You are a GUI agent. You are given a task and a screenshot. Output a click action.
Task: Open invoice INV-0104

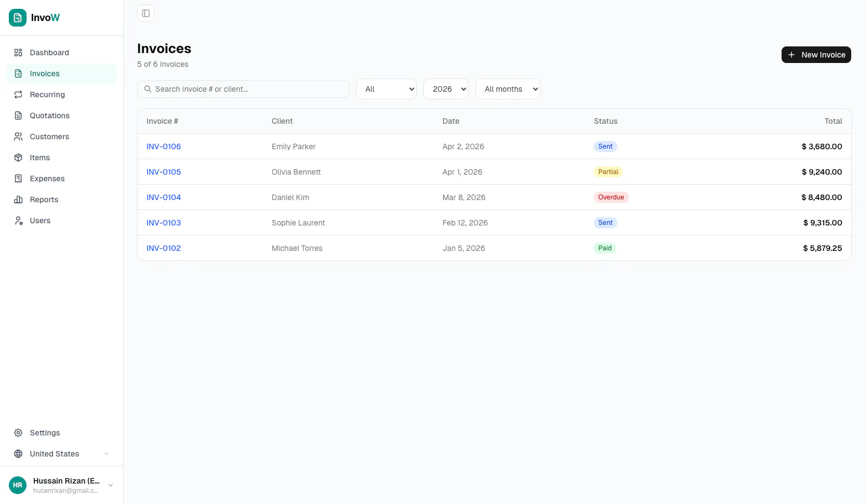[164, 197]
